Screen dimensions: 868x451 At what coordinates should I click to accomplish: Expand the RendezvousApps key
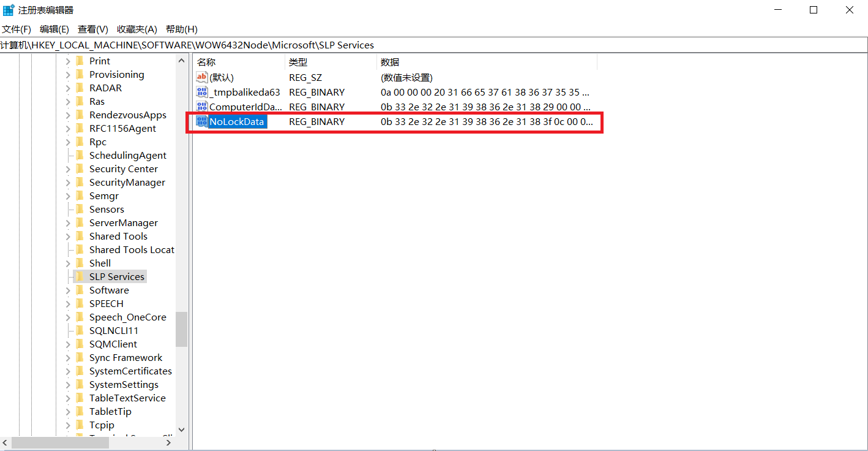point(68,115)
